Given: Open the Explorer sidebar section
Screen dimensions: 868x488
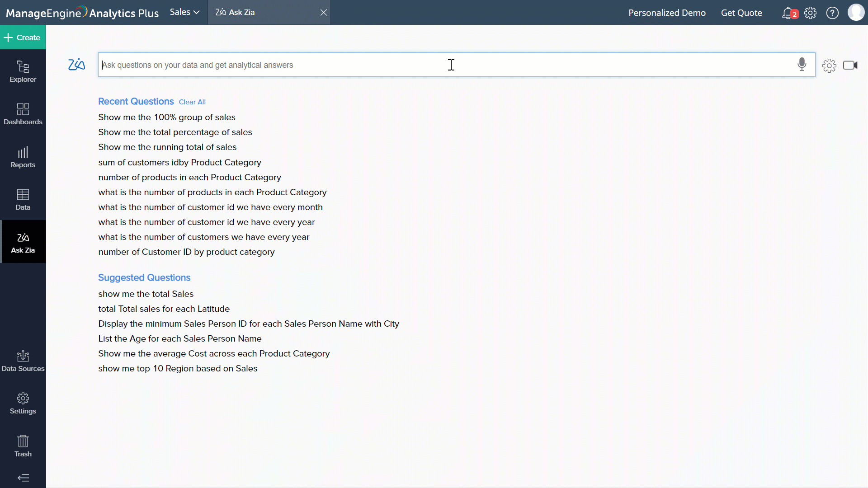Looking at the screenshot, I should coord(23,72).
